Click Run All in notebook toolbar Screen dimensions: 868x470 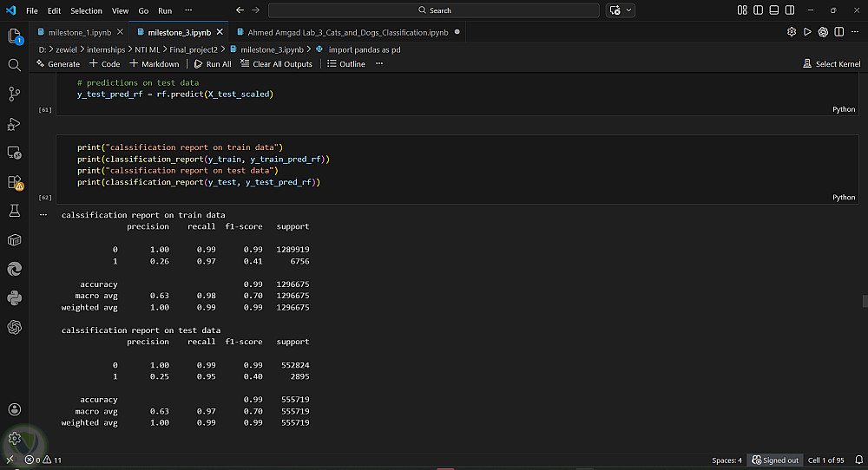point(213,64)
